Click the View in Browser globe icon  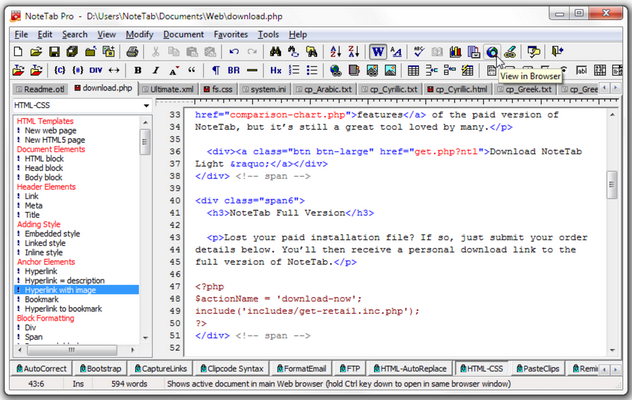492,52
